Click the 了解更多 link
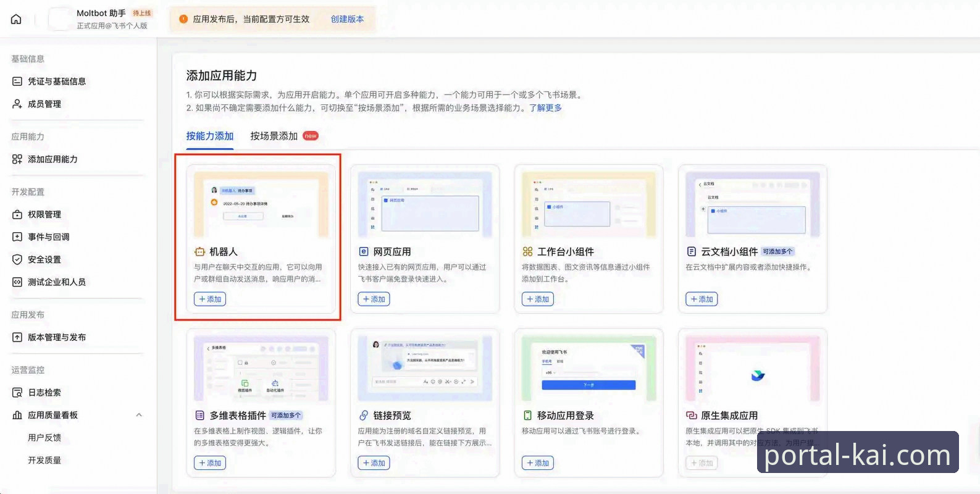 (545, 107)
